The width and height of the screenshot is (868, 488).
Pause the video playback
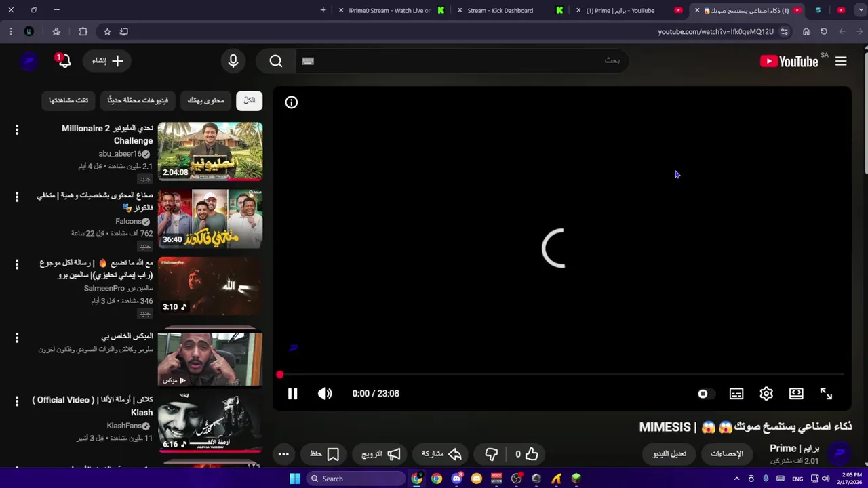pos(292,394)
